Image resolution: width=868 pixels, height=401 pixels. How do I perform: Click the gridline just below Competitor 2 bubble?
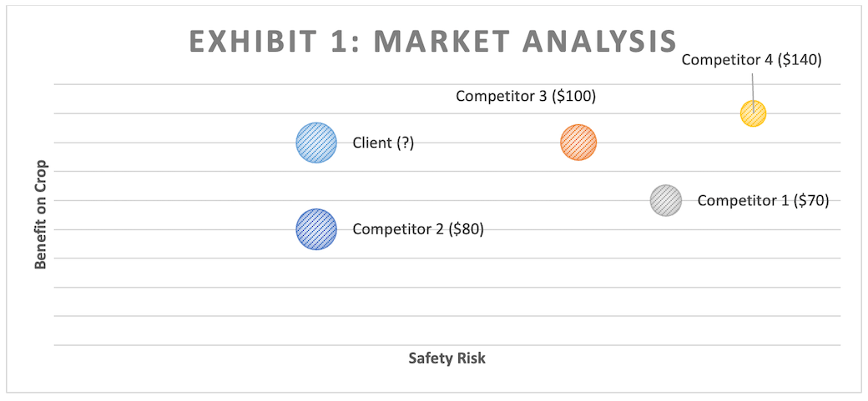[447, 258]
